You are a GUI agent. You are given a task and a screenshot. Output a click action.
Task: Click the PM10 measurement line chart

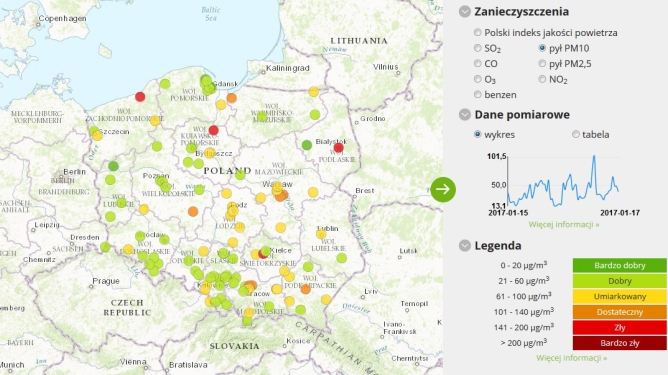563,181
